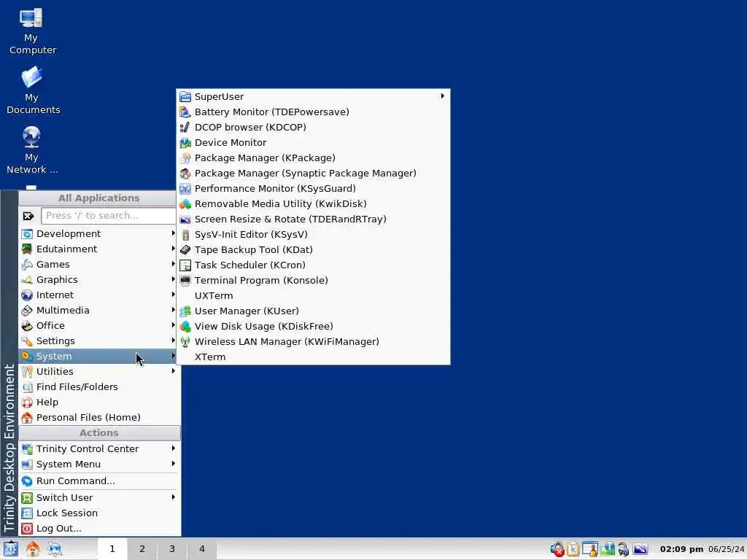The image size is (747, 560).
Task: Expand the Edutainment submenu arrow
Action: coord(173,249)
